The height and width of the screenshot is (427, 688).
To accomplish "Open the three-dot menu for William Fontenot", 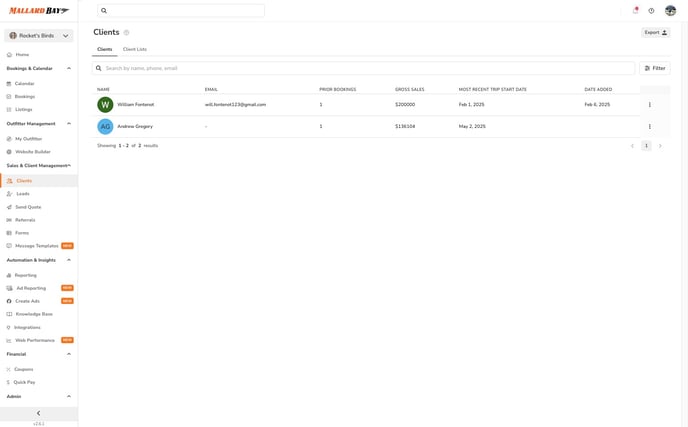I will [x=649, y=104].
